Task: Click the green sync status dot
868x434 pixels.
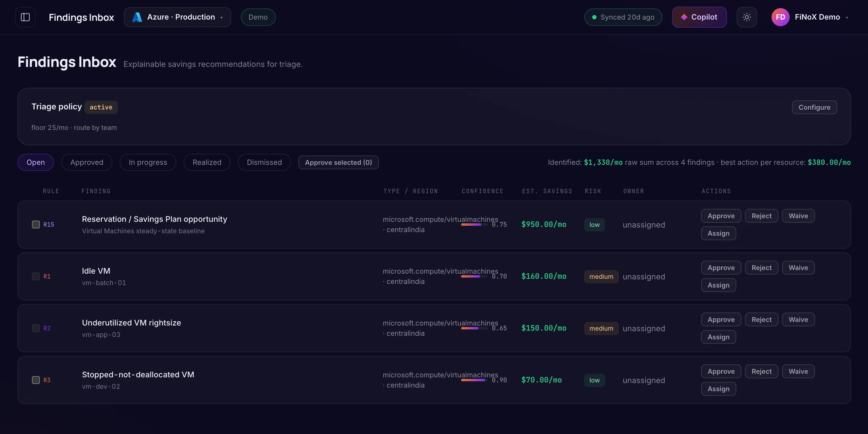Action: click(594, 17)
